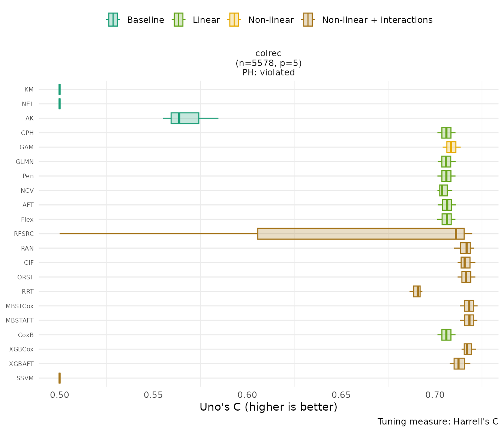504x432 pixels.
Task: Click the KM baseline marker
Action: 60,89
